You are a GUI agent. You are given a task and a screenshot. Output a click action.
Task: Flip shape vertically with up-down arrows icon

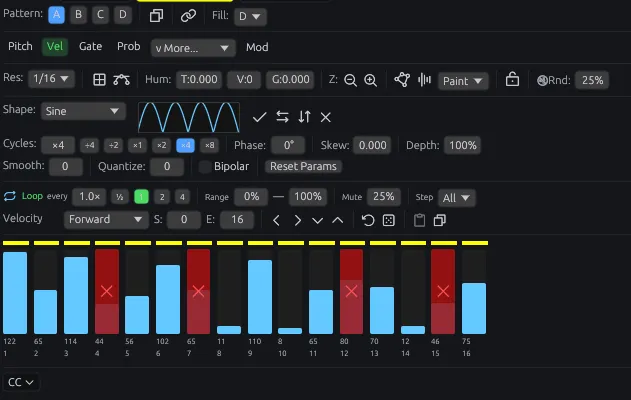coord(304,117)
